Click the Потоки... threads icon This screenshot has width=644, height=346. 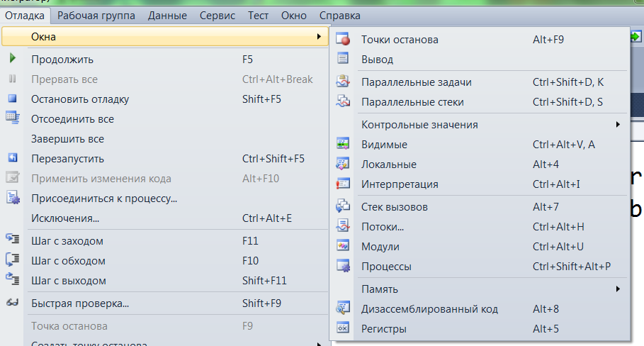pos(343,225)
